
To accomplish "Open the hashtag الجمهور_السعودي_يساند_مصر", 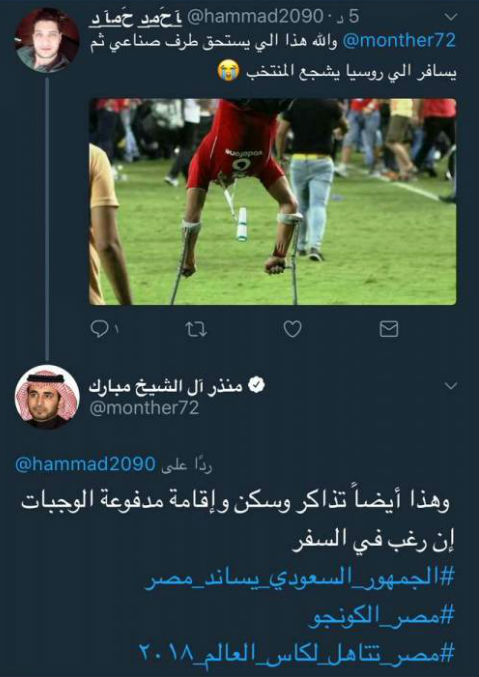I will tap(299, 578).
